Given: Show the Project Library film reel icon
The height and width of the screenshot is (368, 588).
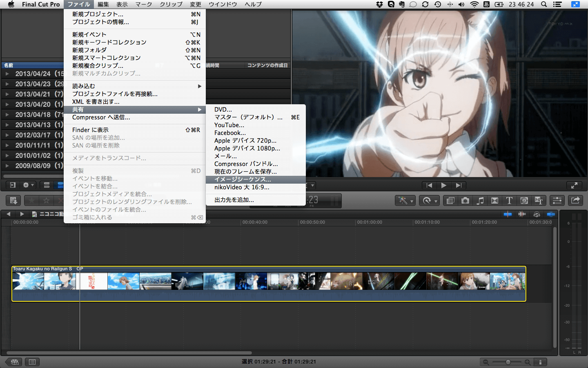Looking at the screenshot, I should (15, 362).
